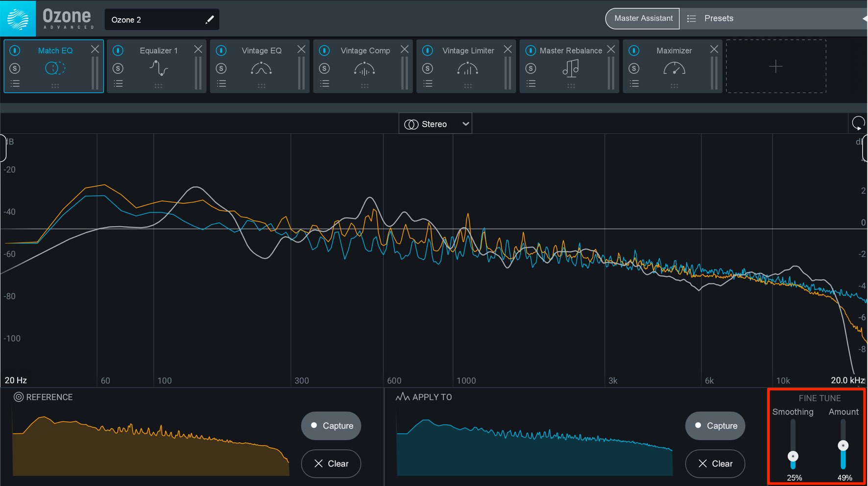Open the Master Rebalance module icon
This screenshot has width=868, height=486.
click(x=571, y=69)
